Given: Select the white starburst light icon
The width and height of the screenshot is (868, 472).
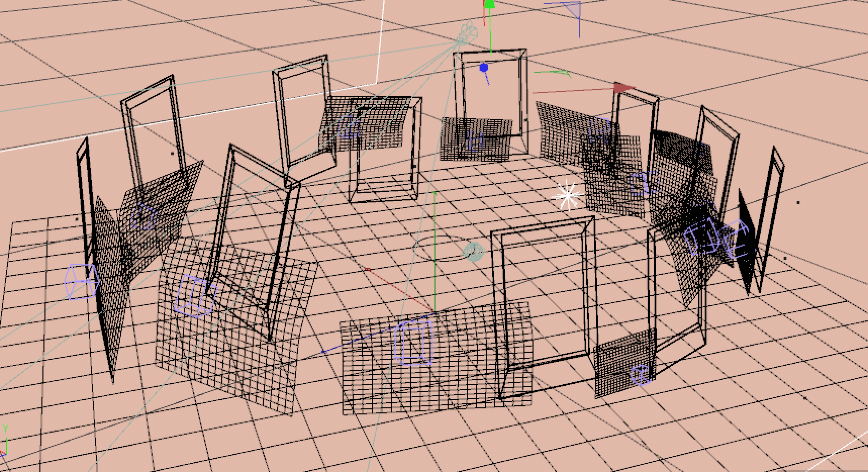Looking at the screenshot, I should click(x=567, y=195).
